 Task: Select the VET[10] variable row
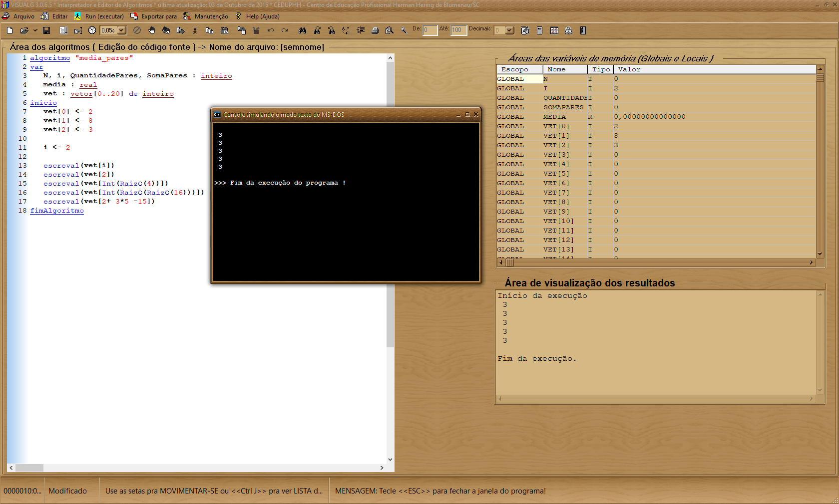(656, 221)
